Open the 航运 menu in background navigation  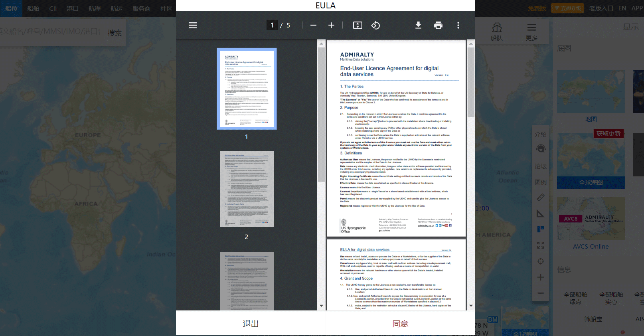117,8
